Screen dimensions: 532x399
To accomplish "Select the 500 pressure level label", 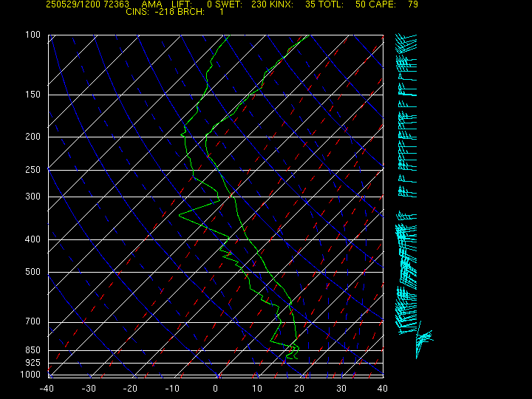I will 33,272.
